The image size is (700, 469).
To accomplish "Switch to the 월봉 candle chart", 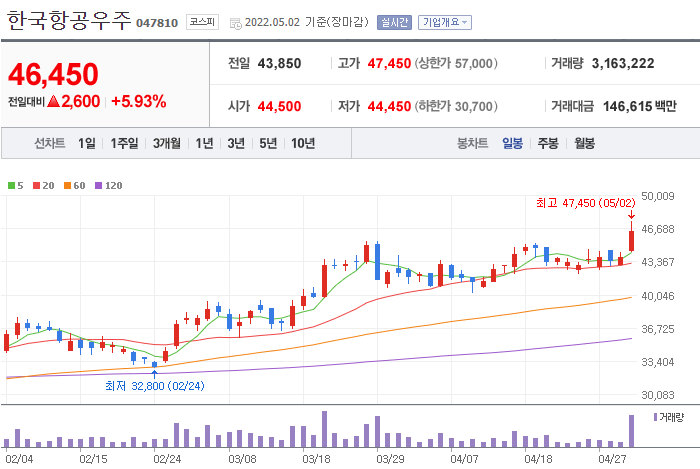I will (584, 143).
